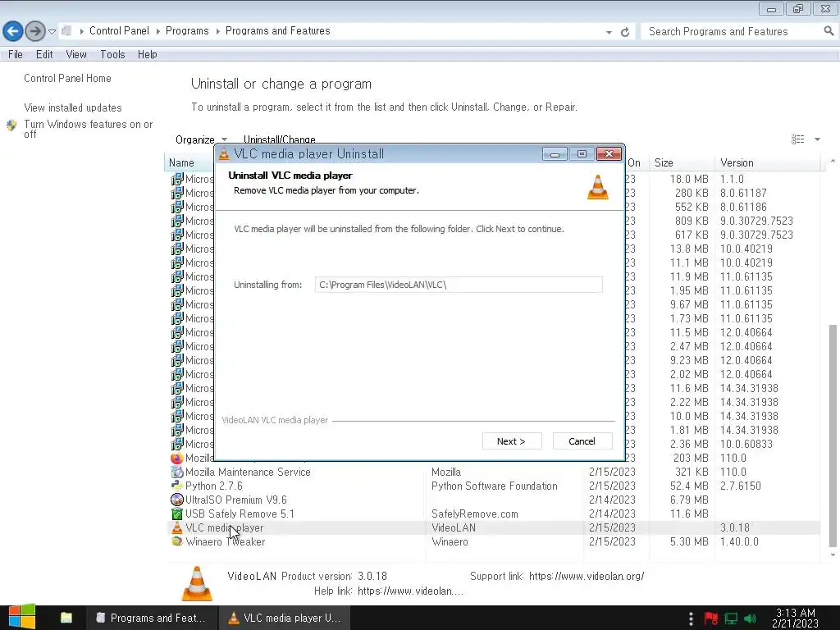Open the recent locations dropdown arrow
The image size is (840, 630).
tap(52, 32)
